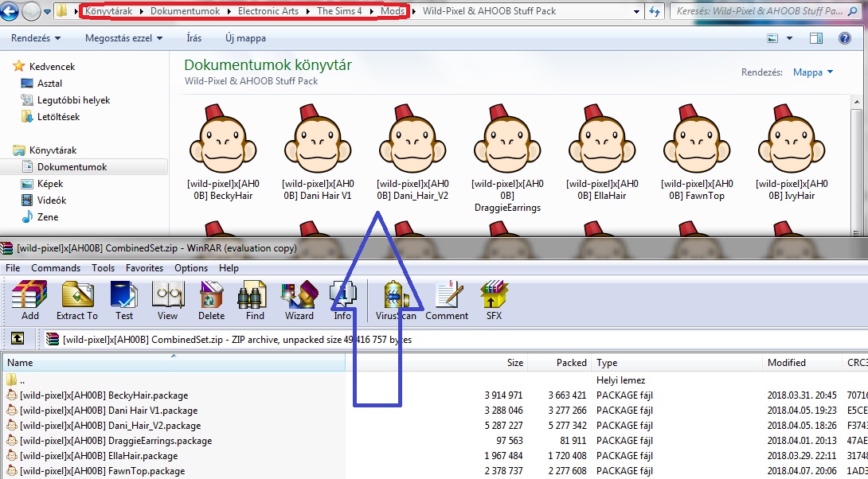Go up one folder level in WinRAR

18,338
